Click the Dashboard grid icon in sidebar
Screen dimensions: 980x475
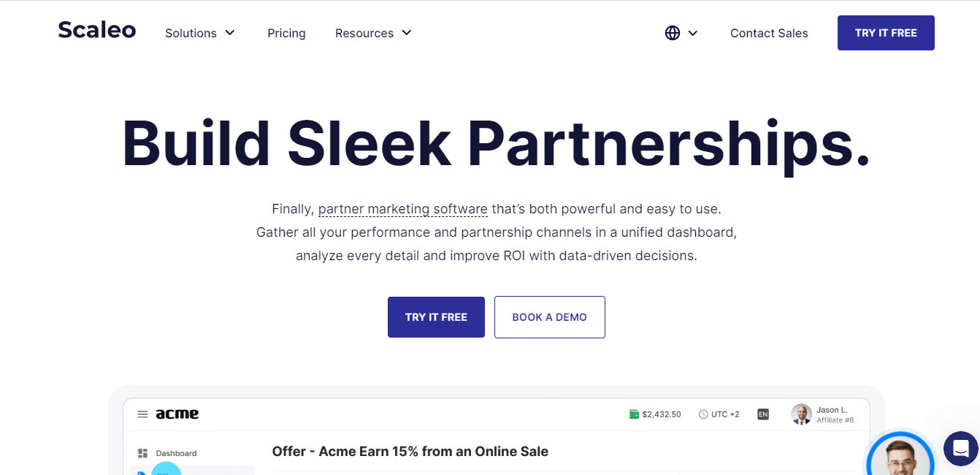143,453
